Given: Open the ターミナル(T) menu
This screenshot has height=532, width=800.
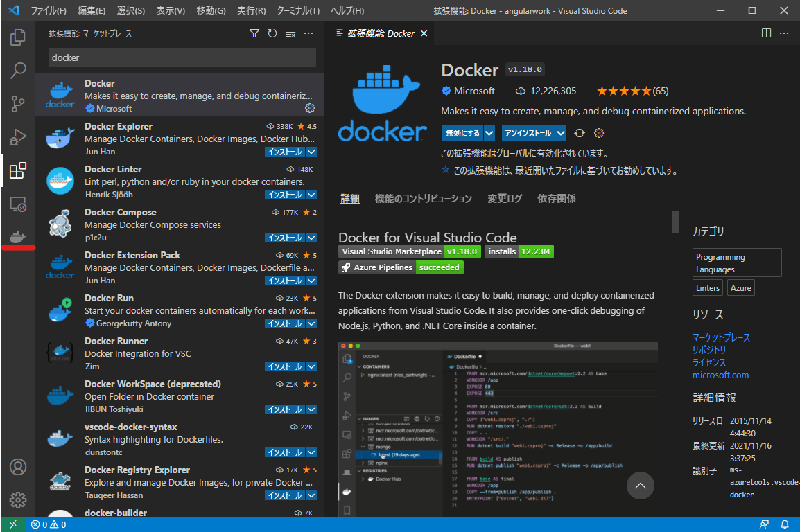Looking at the screenshot, I should coord(298,10).
